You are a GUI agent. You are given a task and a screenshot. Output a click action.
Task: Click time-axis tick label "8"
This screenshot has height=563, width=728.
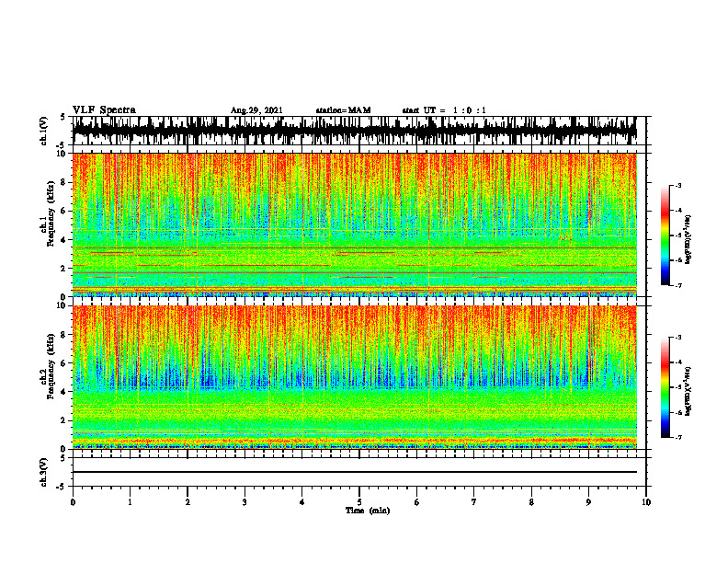tap(531, 502)
